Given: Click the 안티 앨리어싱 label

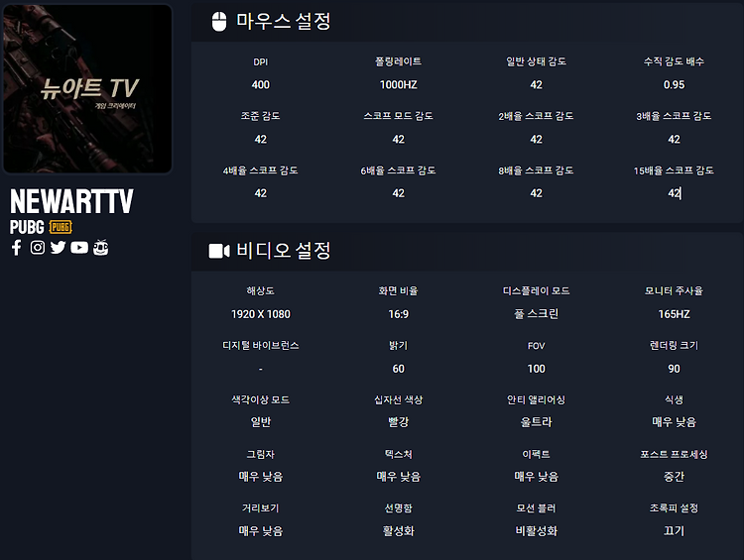Looking at the screenshot, I should 536,400.
